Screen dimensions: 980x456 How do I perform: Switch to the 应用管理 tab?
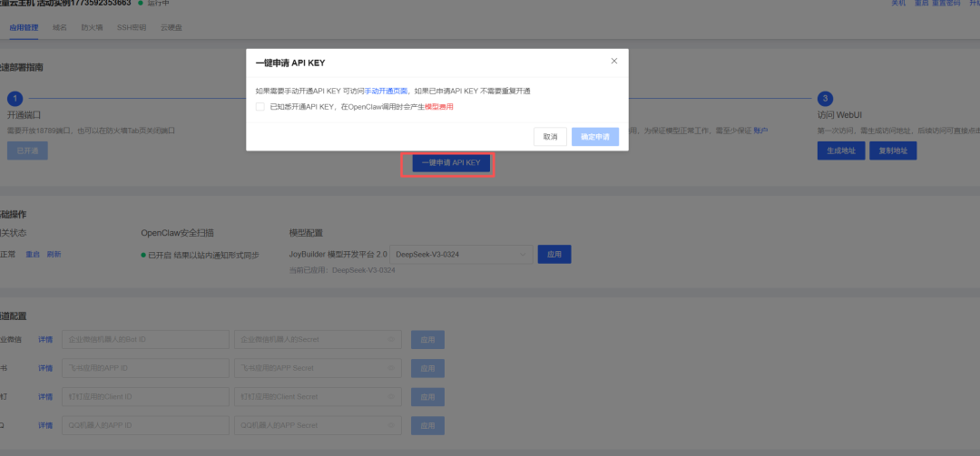(24, 27)
